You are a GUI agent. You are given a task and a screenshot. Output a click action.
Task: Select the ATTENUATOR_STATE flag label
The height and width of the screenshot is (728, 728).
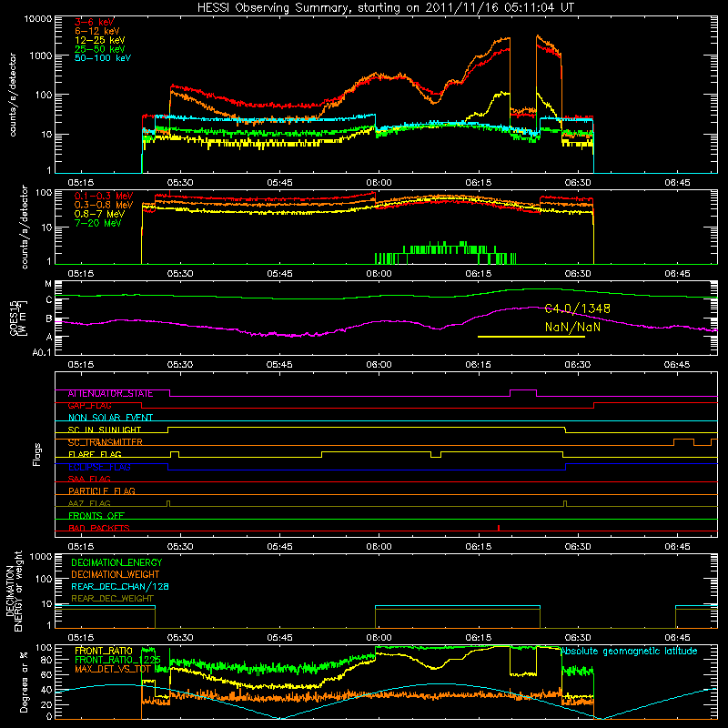110,394
